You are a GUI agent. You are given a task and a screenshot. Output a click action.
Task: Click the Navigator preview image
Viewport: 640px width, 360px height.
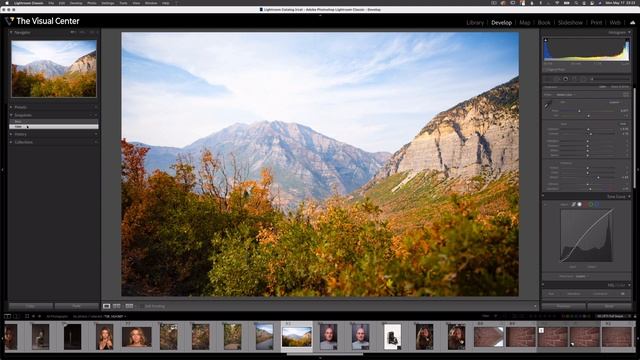pos(54,69)
